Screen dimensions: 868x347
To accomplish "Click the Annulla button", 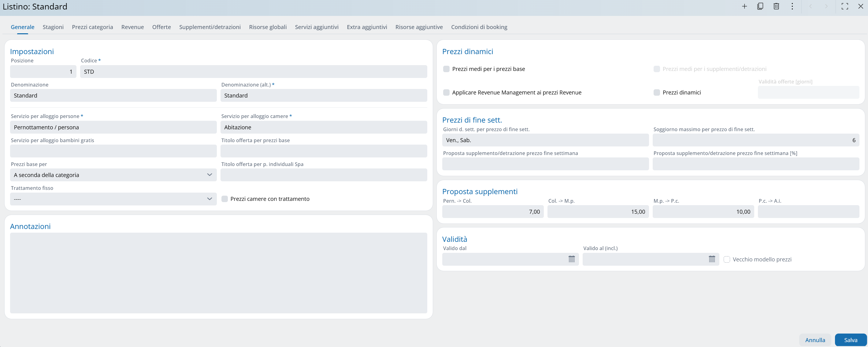I will (x=815, y=340).
